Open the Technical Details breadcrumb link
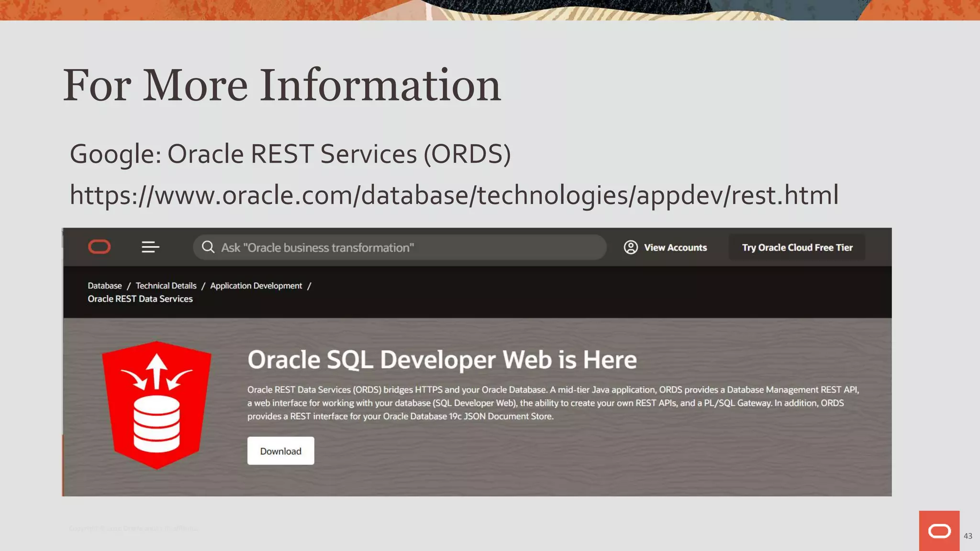980x551 pixels. coord(166,286)
